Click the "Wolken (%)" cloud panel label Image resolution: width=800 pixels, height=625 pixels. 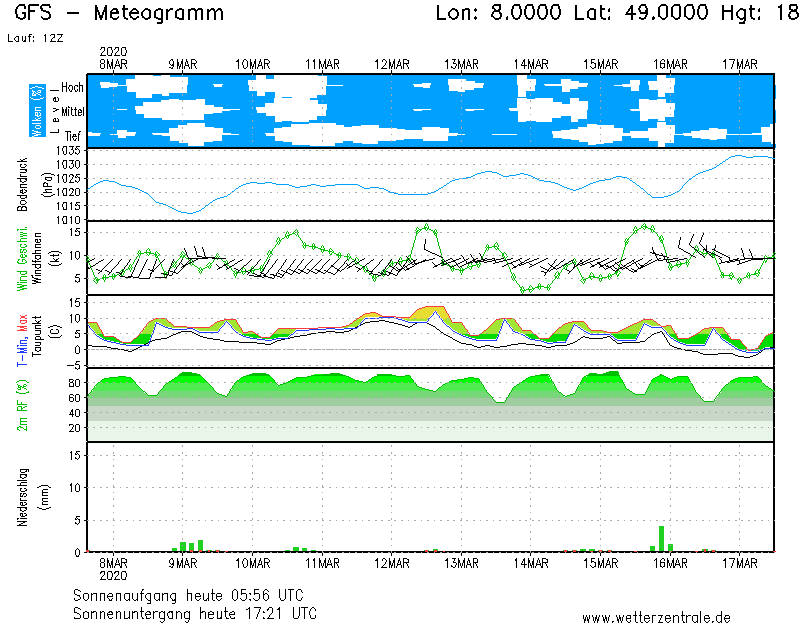(37, 111)
